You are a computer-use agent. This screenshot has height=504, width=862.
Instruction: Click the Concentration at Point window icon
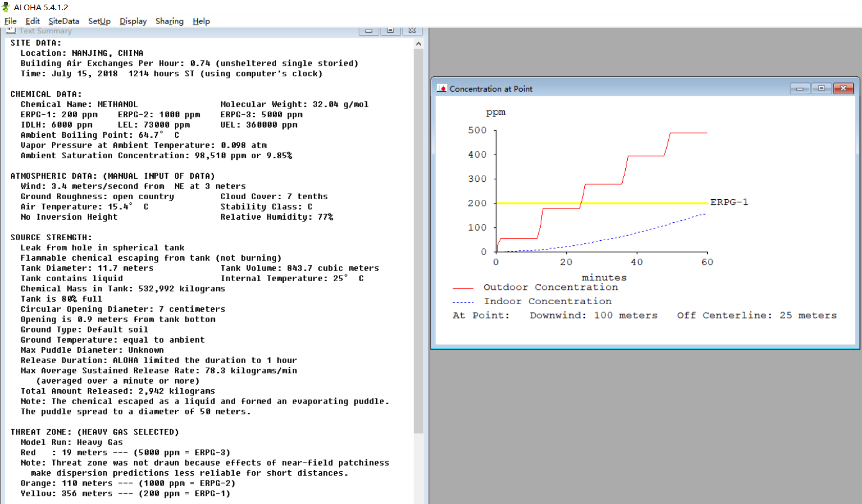(x=442, y=89)
